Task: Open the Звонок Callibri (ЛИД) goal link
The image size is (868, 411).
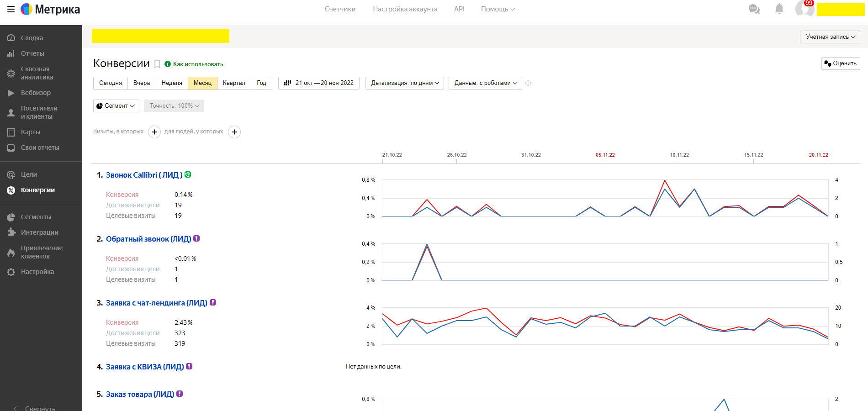Action: pyautogui.click(x=144, y=175)
